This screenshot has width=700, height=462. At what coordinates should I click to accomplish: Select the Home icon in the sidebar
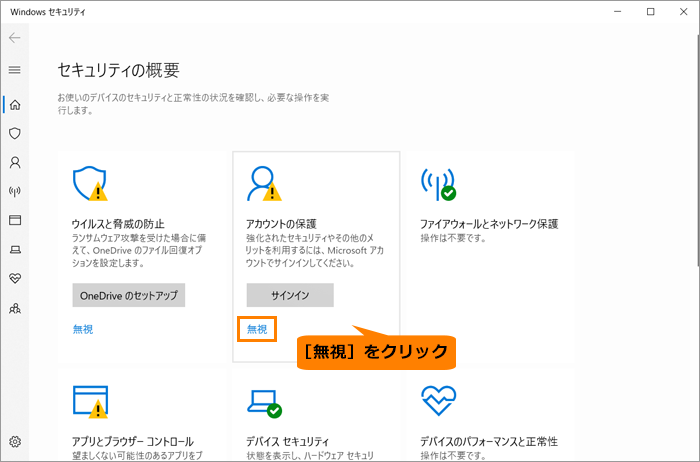point(15,105)
